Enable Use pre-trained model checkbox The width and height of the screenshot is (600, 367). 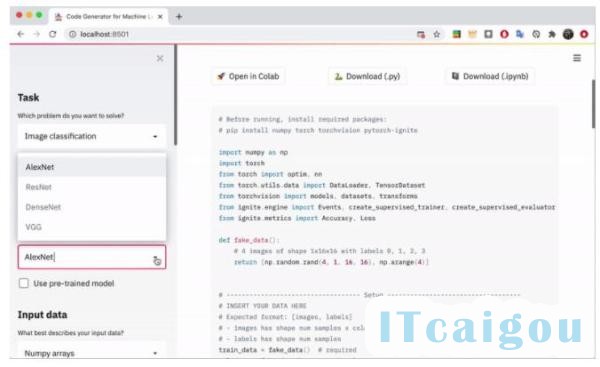click(24, 283)
